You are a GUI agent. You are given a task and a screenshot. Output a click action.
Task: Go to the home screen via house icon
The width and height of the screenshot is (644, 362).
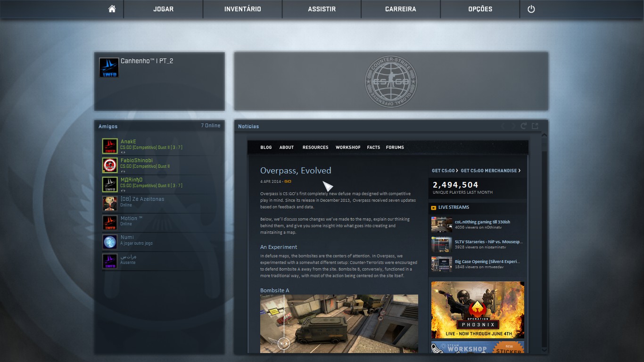coord(112,9)
